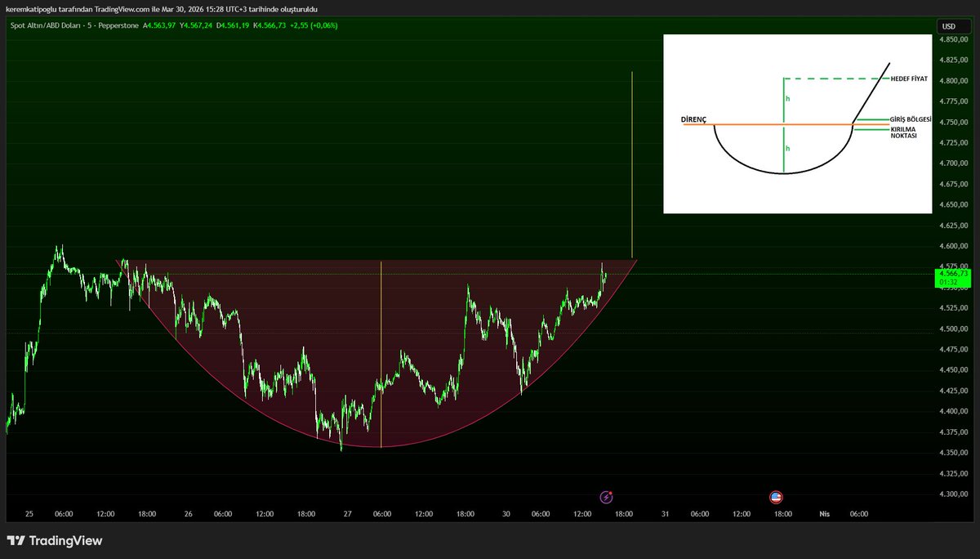Click the 4.700,00 price axis label
Screen dimensions: 980x559
[955, 163]
